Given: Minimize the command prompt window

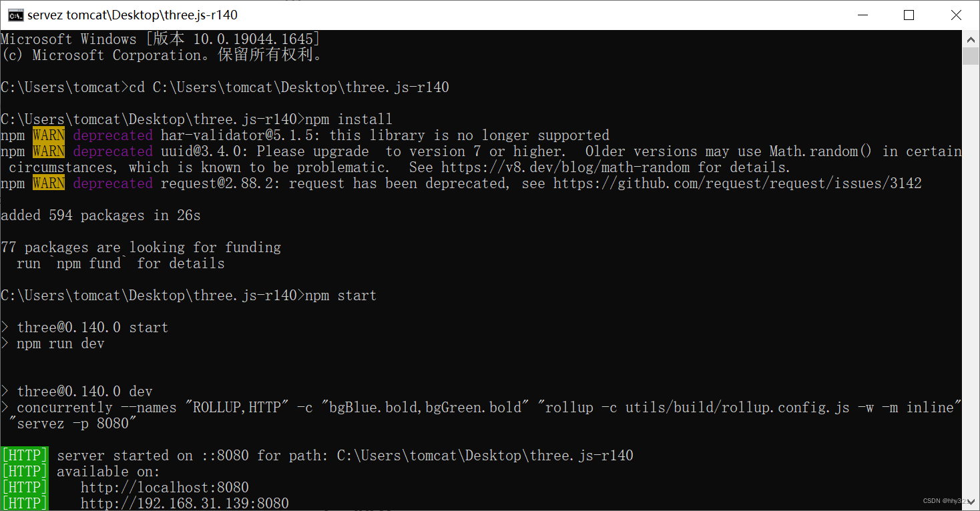Looking at the screenshot, I should click(x=863, y=14).
